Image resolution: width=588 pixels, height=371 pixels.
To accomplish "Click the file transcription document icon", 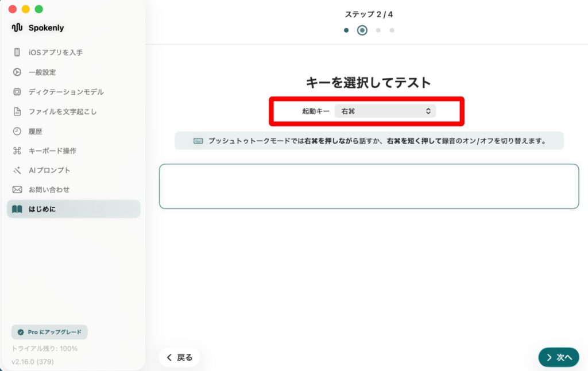I will 17,111.
